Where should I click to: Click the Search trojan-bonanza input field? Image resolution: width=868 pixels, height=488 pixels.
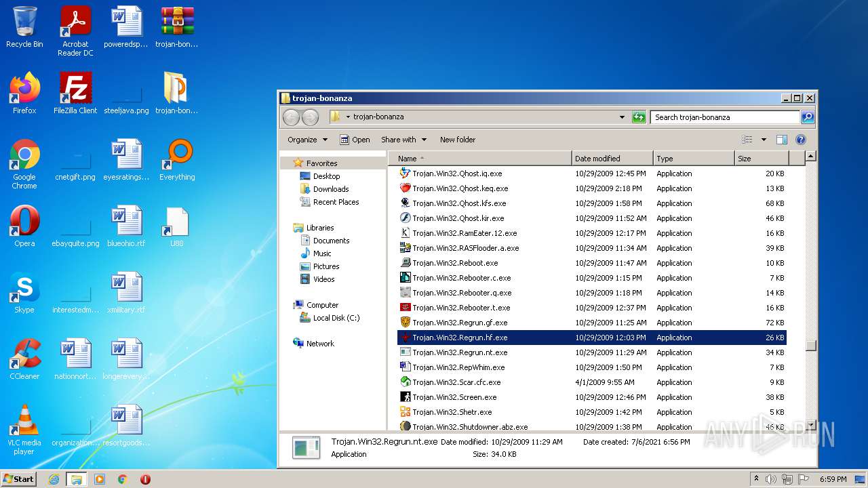(x=725, y=117)
